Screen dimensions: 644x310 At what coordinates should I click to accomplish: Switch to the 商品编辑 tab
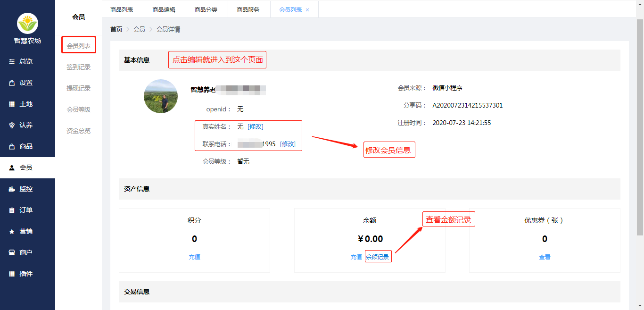click(164, 9)
